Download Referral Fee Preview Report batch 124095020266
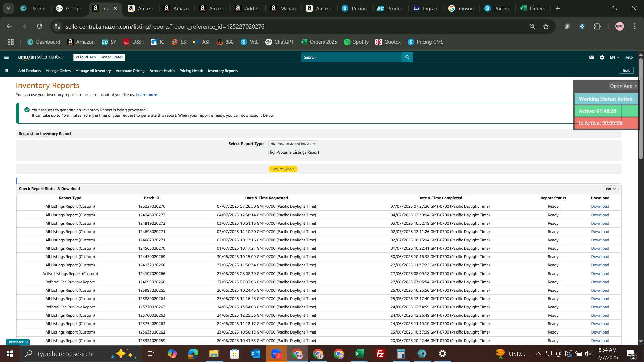Image resolution: width=644 pixels, height=362 pixels. click(600, 282)
